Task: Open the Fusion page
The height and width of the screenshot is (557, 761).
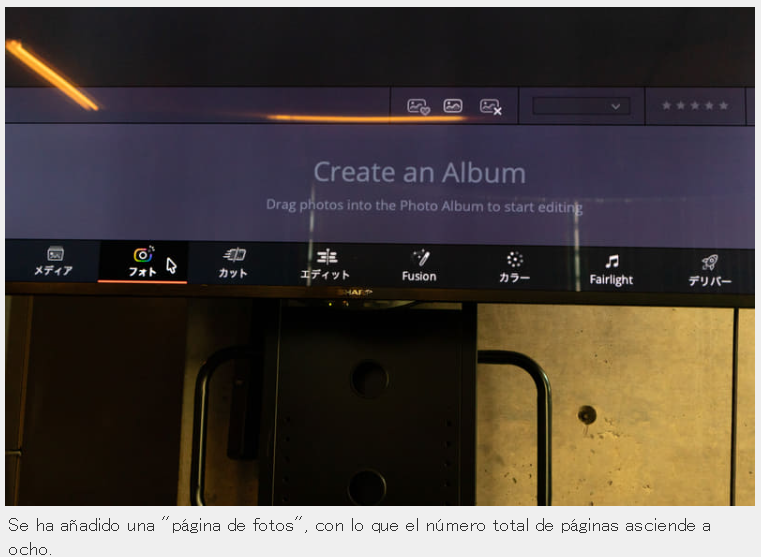Action: click(419, 266)
